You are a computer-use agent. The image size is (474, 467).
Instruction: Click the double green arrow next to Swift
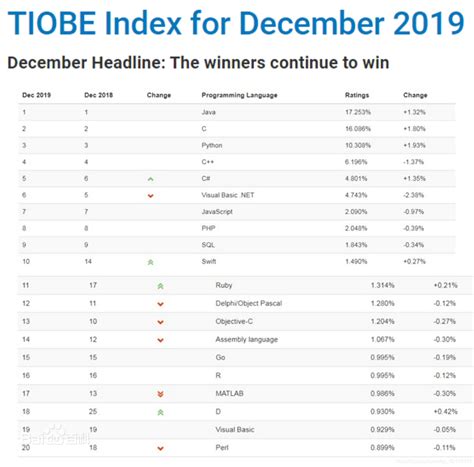point(151,263)
